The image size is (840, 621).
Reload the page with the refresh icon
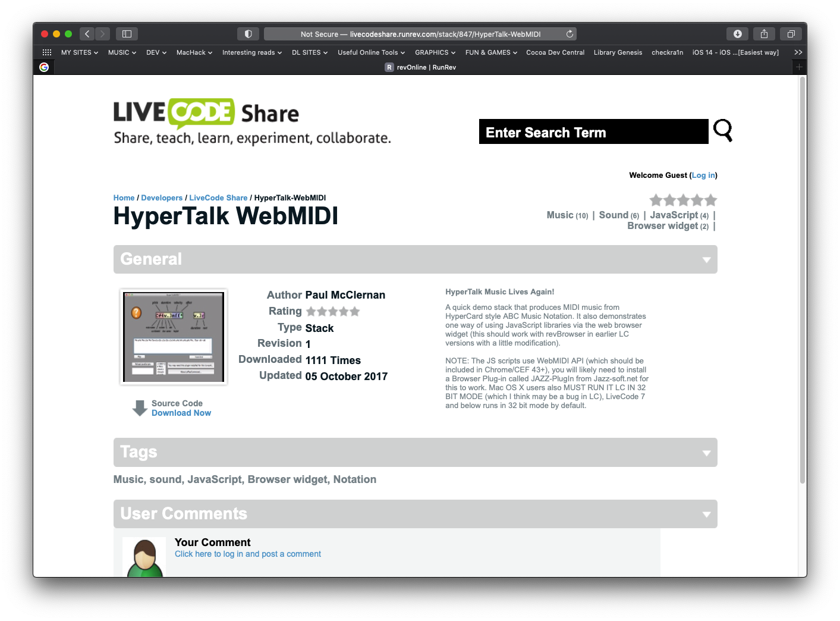tap(570, 34)
